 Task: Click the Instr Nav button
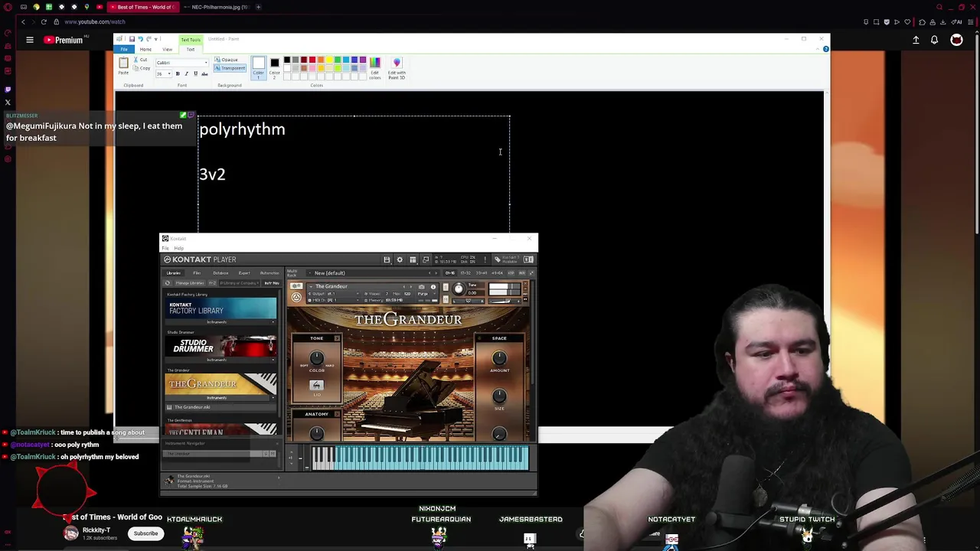click(x=272, y=283)
